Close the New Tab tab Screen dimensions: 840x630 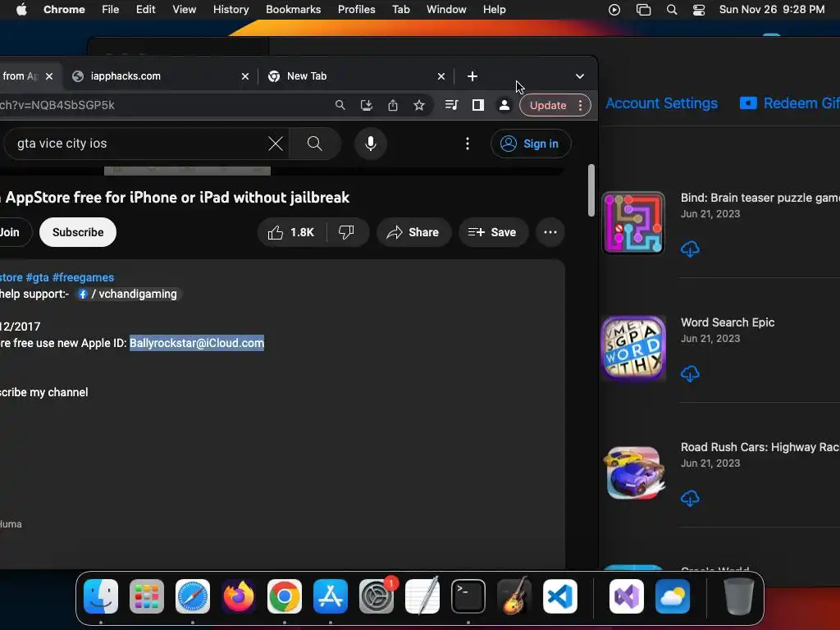point(441,76)
